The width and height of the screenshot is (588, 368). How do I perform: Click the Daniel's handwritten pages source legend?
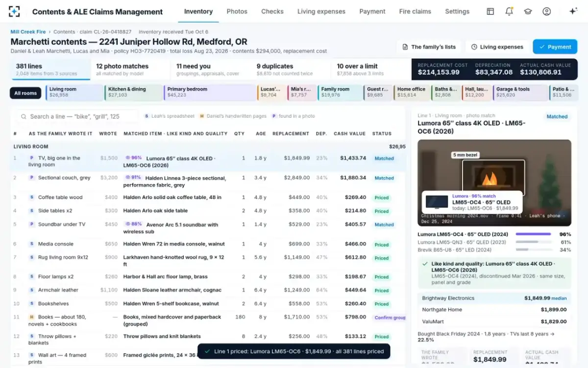tap(233, 116)
